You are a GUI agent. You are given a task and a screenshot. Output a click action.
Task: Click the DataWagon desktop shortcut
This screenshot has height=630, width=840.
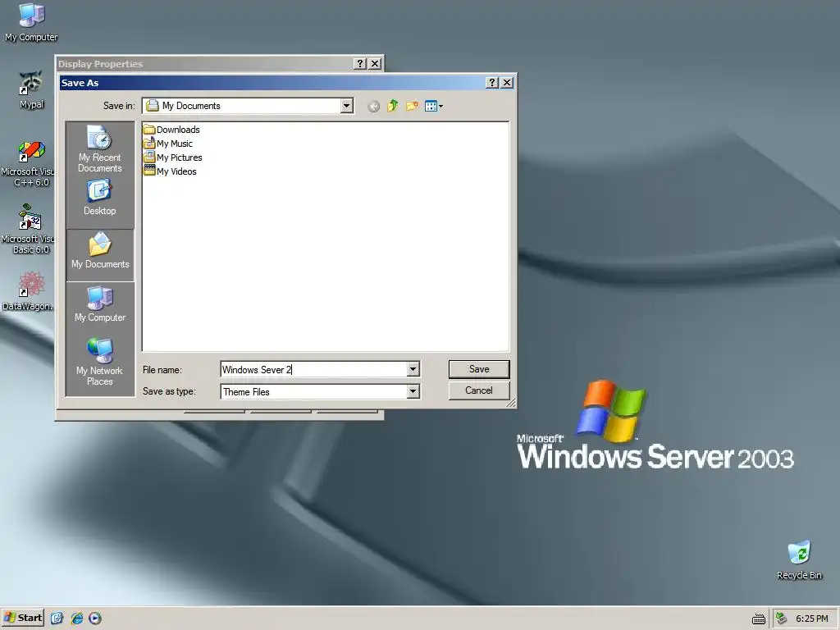(28, 291)
